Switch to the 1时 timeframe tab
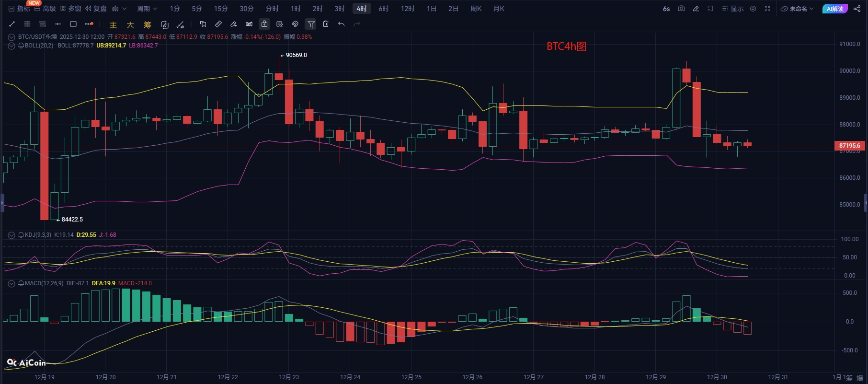The height and width of the screenshot is (384, 868). tap(296, 9)
